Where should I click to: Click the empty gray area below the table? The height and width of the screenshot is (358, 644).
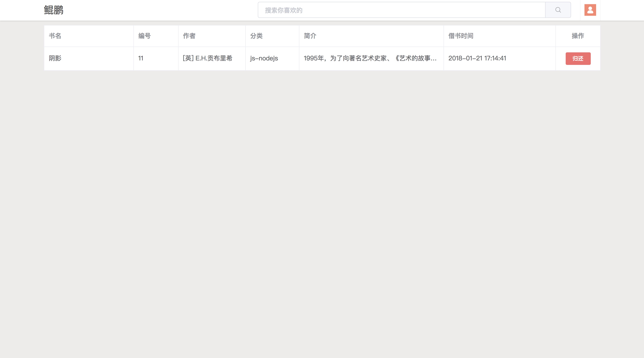coord(322,200)
